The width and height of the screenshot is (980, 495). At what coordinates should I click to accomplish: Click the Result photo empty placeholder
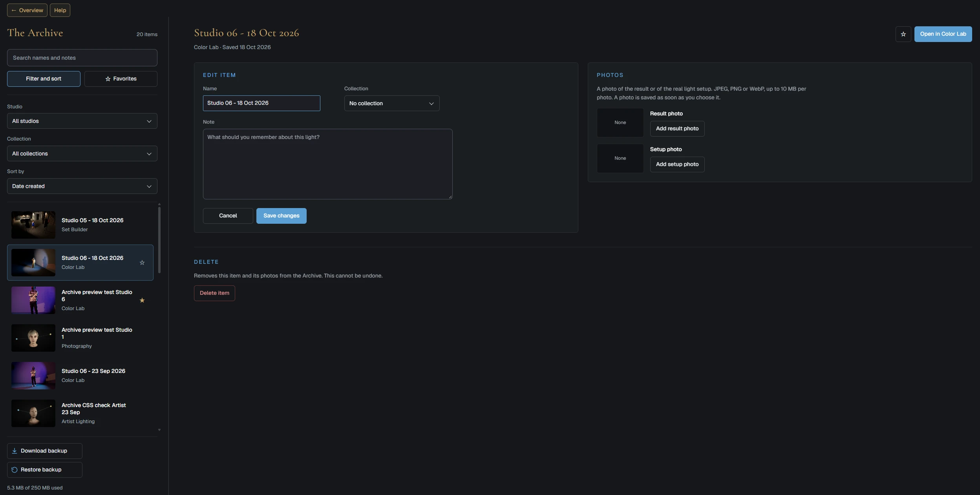pyautogui.click(x=620, y=122)
